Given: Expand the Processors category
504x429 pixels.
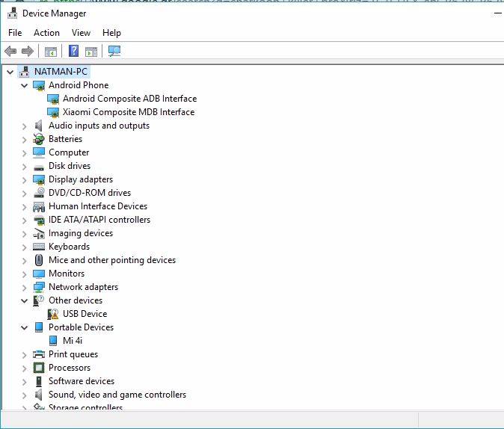Looking at the screenshot, I should point(25,368).
